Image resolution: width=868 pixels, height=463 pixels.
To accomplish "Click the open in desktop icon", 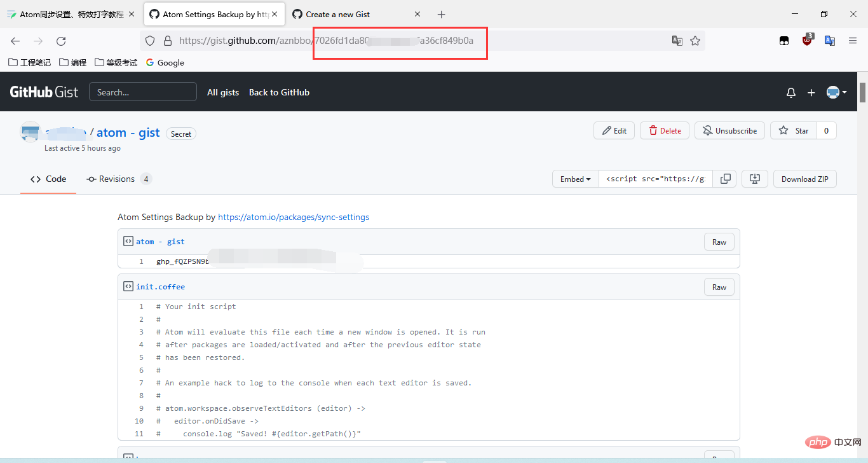I will point(755,179).
